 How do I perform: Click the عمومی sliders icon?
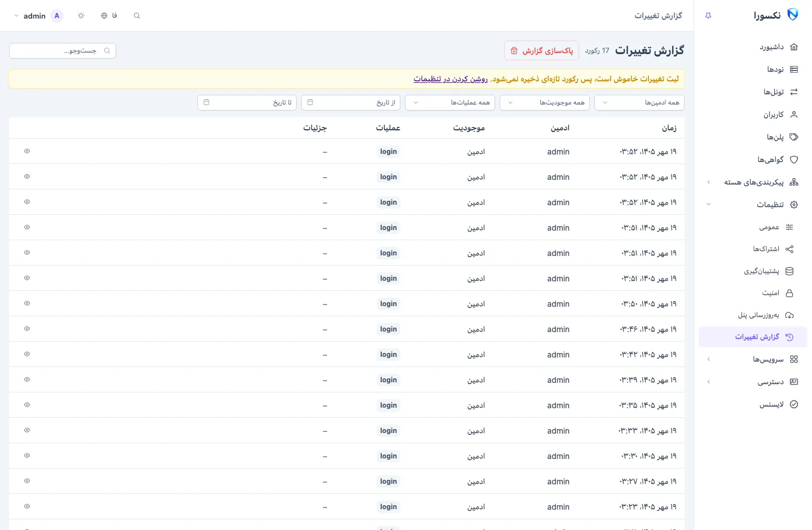[789, 227]
